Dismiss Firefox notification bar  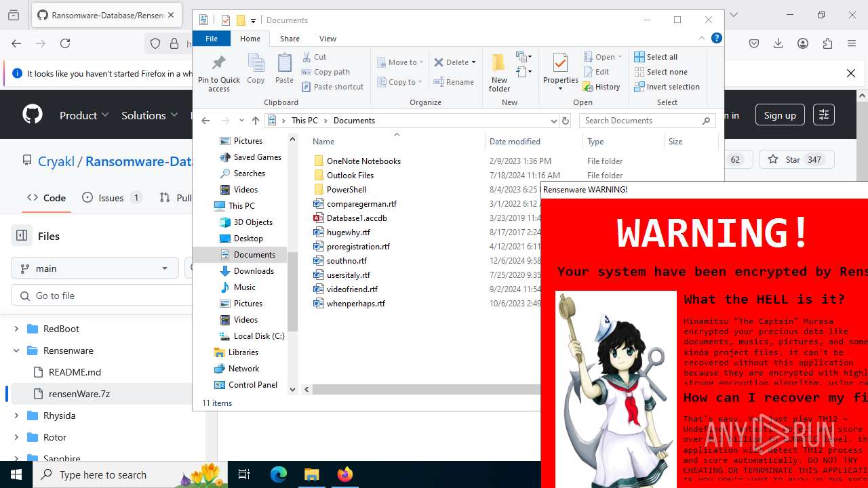[x=851, y=73]
